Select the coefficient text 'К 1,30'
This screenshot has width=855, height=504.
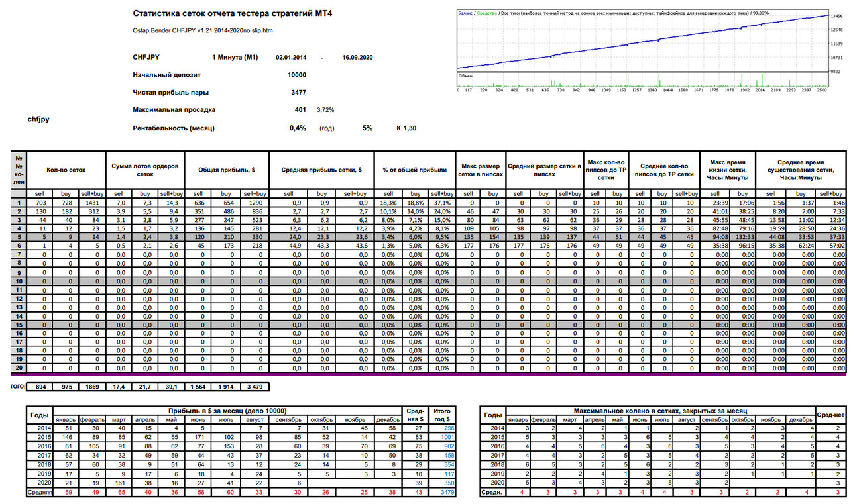(x=406, y=128)
